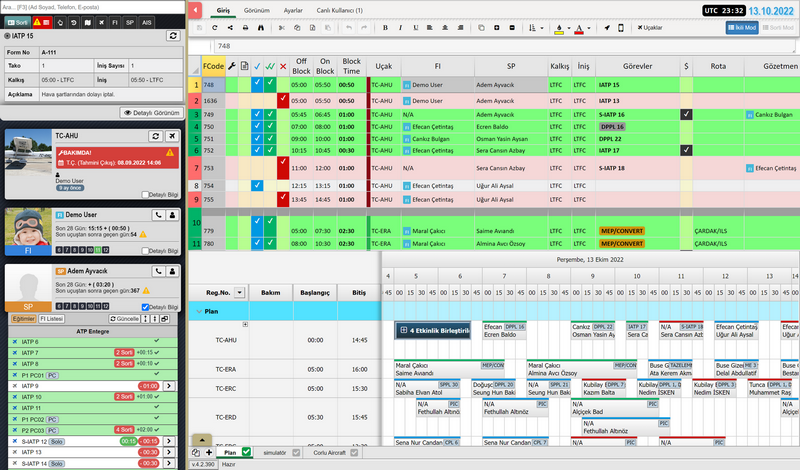This screenshot has height=470, width=800.
Task: Click the refresh icon beside IATP 15
Action: click(172, 35)
